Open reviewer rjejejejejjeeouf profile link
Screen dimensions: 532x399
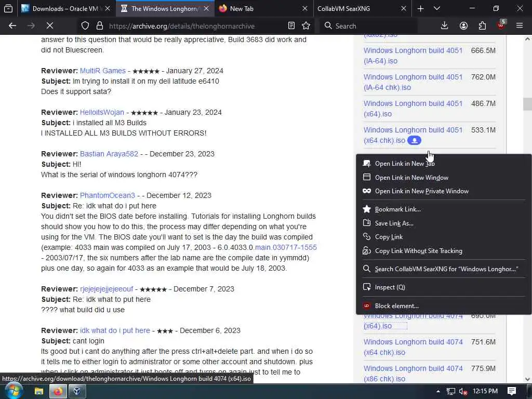point(107,289)
